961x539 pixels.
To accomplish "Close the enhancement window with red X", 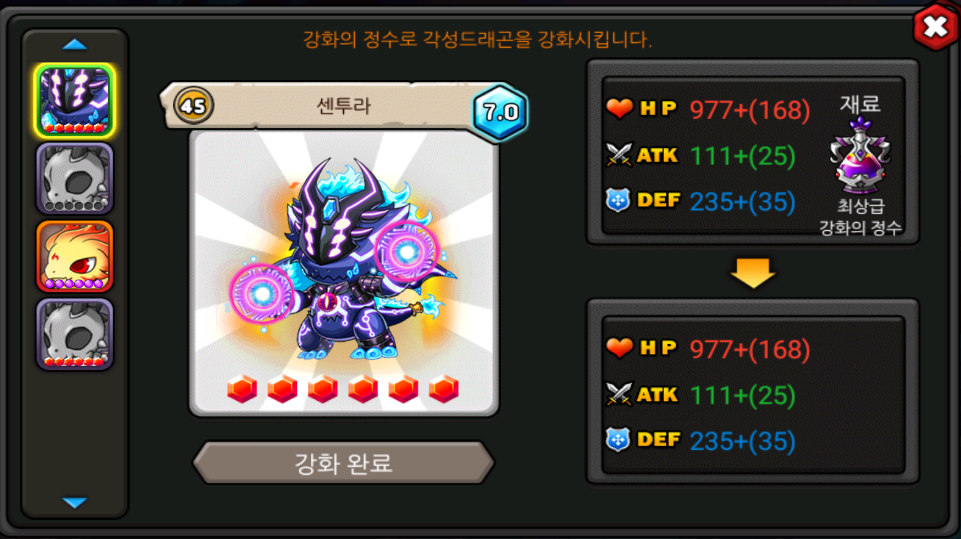I will point(935,27).
